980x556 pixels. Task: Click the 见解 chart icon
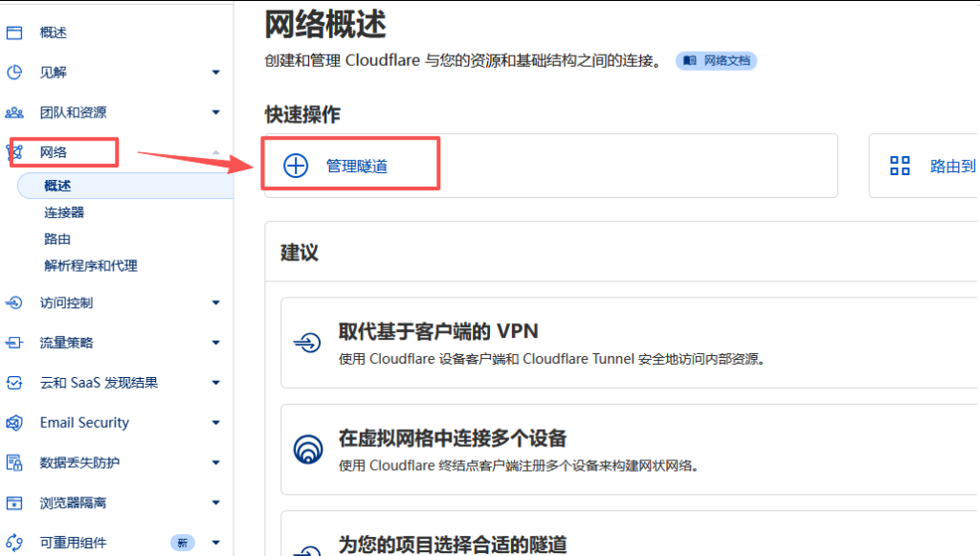click(14, 72)
